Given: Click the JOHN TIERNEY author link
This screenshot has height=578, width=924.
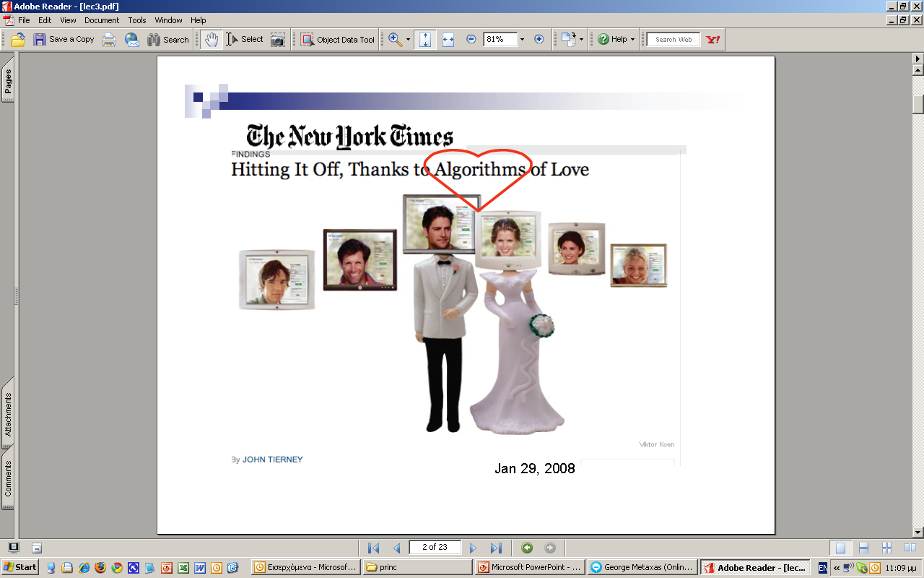Looking at the screenshot, I should point(272,460).
